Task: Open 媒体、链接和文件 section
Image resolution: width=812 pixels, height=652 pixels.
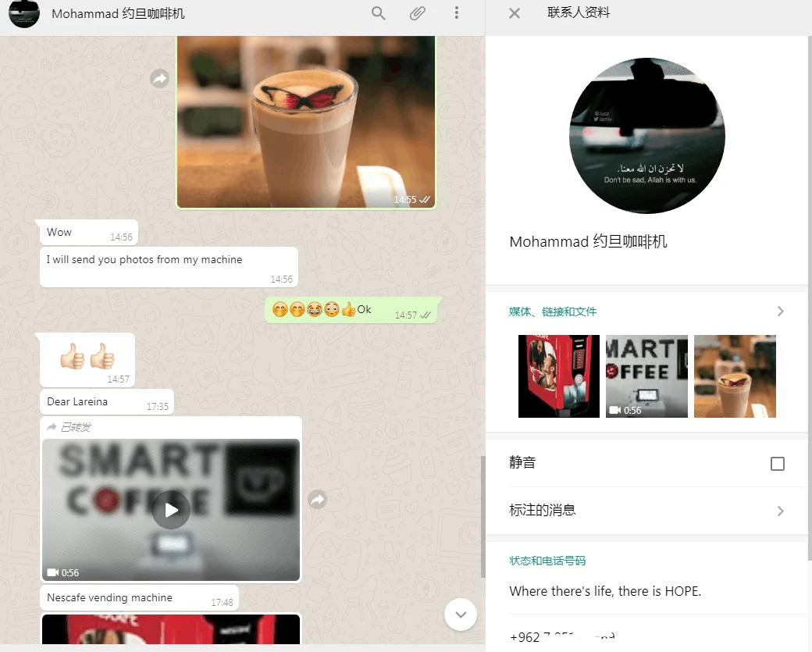Action: [553, 312]
